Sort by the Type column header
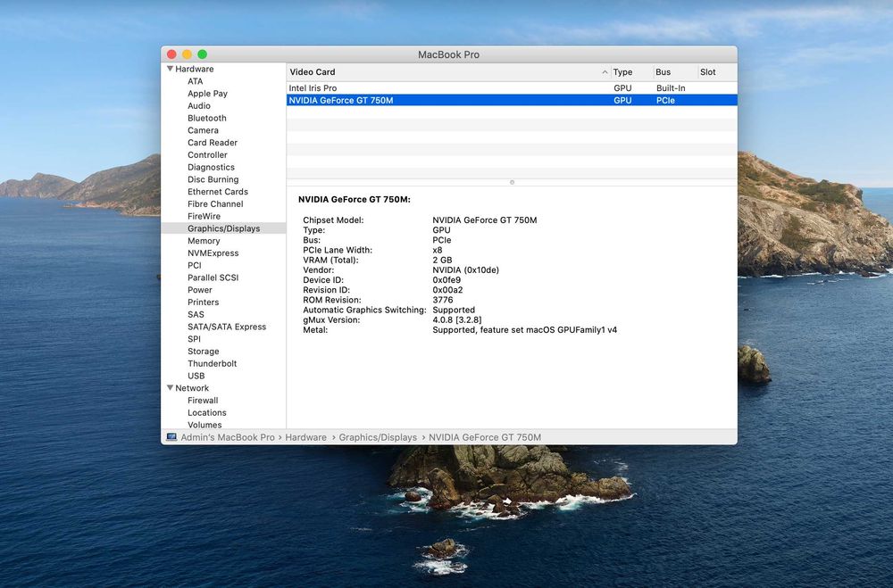Viewport: 893px width, 588px height. coord(630,71)
